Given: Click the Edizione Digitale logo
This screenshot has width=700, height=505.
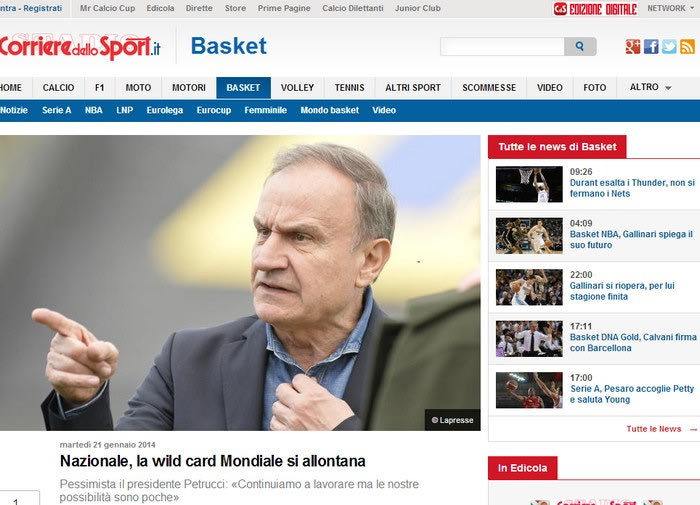Looking at the screenshot, I should 595,8.
